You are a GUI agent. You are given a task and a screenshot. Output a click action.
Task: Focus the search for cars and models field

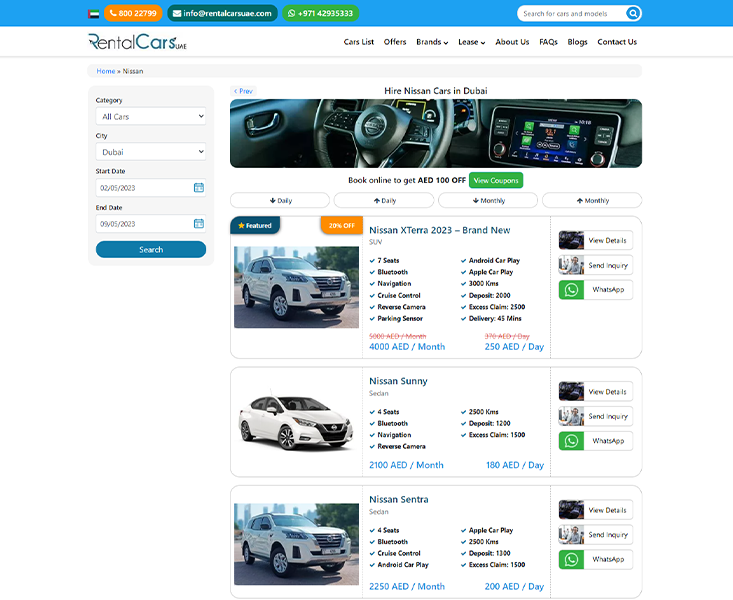pos(571,14)
